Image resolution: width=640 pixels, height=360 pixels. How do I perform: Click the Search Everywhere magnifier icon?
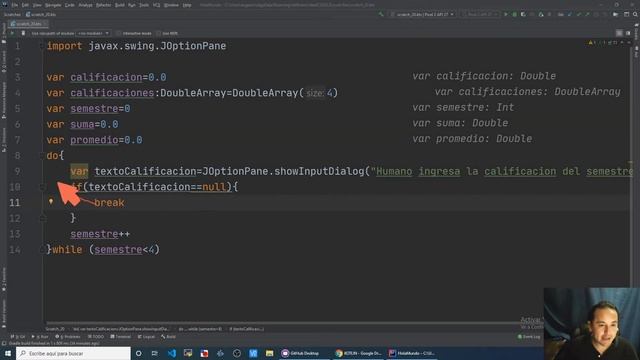point(636,14)
